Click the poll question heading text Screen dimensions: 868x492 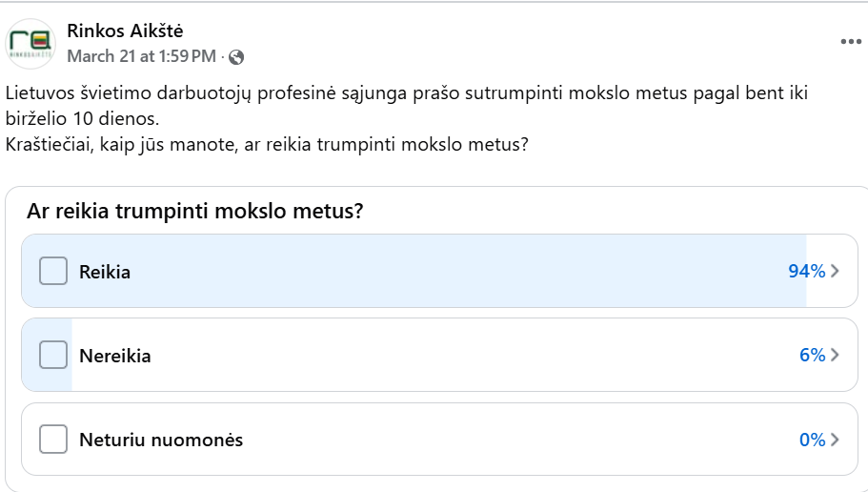[x=195, y=211]
